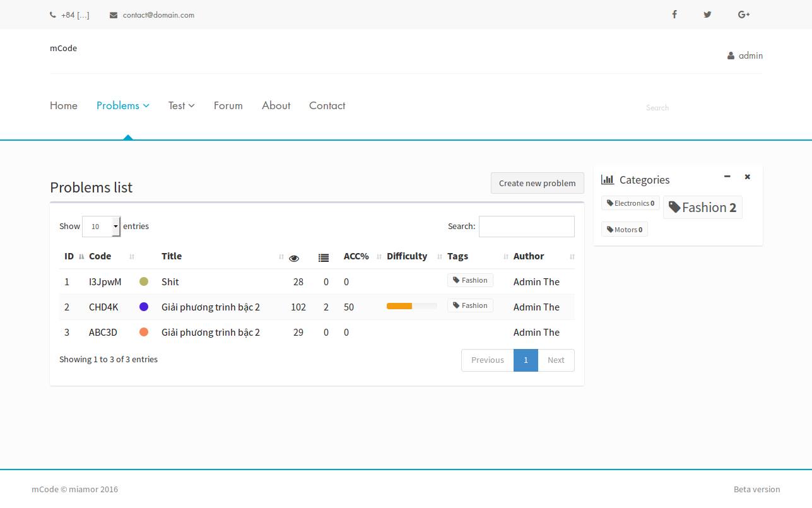
Task: Click the code CHD4K cell
Action: click(x=103, y=307)
